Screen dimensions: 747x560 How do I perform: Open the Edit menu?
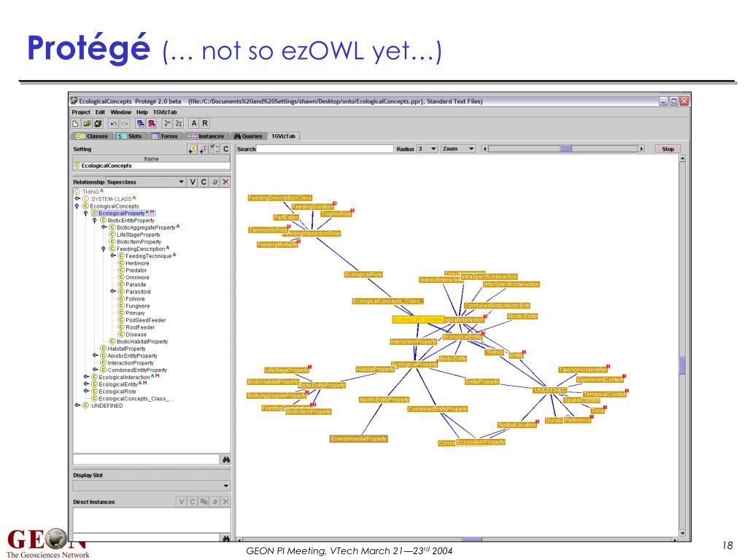(x=100, y=112)
